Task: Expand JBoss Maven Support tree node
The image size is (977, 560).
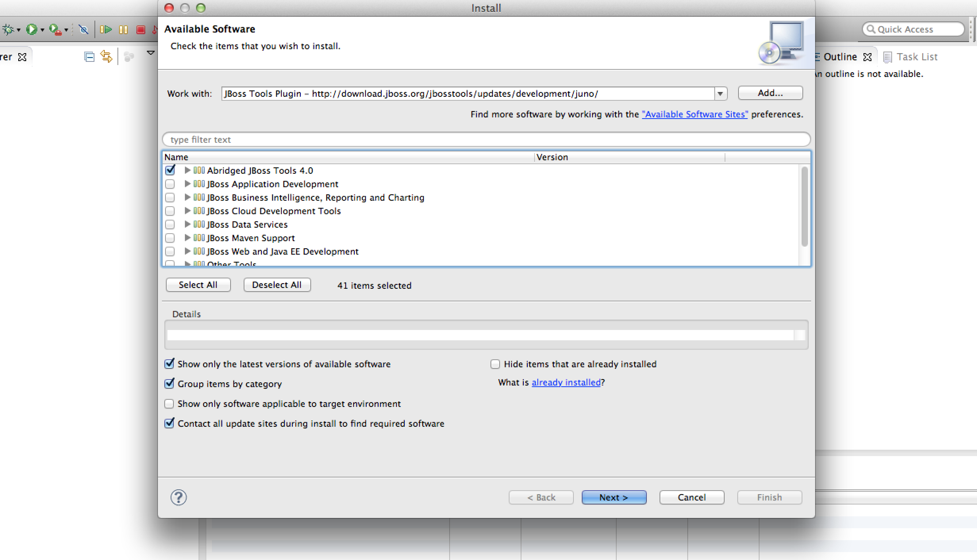Action: click(187, 238)
